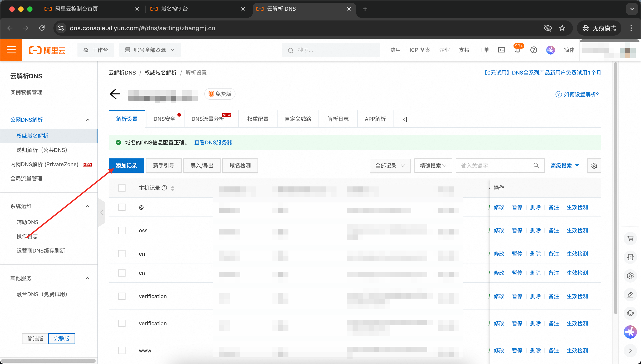Open 如何设置解析? help link
This screenshot has width=641, height=364.
[577, 94]
